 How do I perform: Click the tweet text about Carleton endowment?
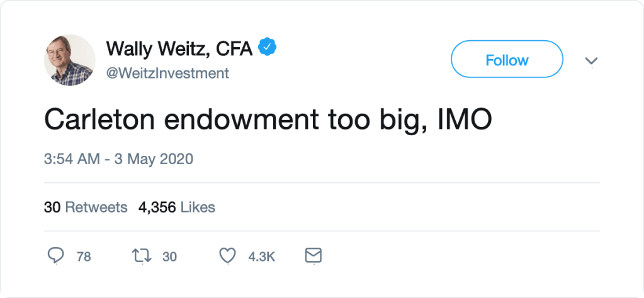268,119
